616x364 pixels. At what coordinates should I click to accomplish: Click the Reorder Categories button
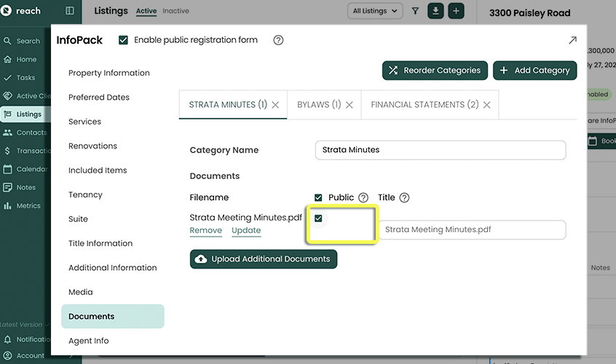[x=434, y=71]
